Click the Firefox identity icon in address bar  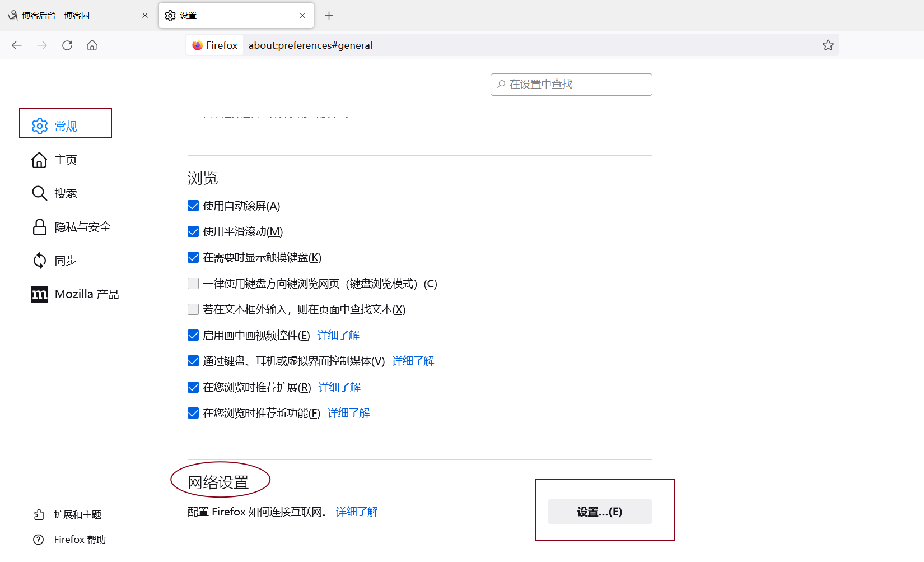(x=197, y=45)
